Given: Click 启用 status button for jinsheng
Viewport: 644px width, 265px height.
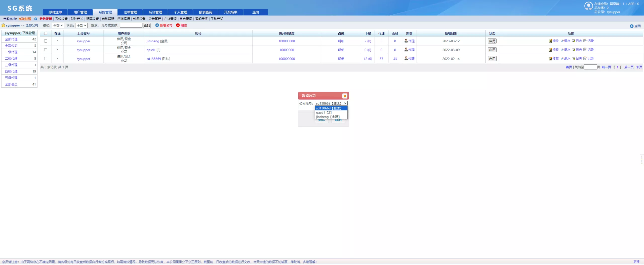Looking at the screenshot, I should [492, 41].
